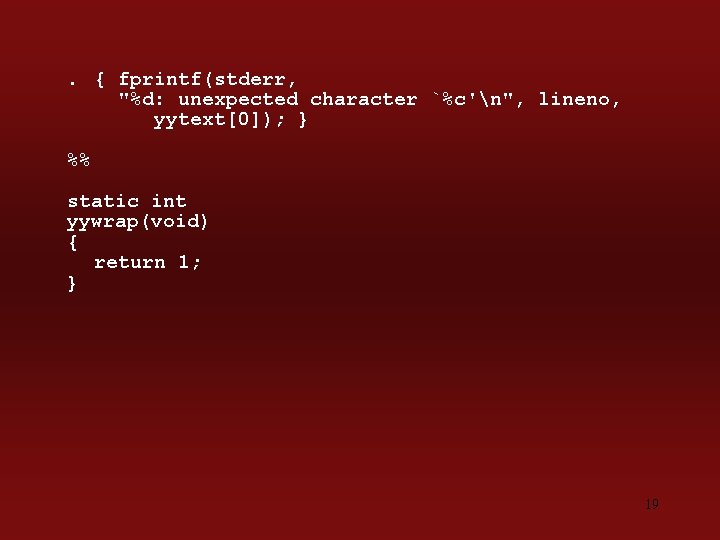Click the 'return' keyword
This screenshot has height=540, width=720.
tap(129, 262)
